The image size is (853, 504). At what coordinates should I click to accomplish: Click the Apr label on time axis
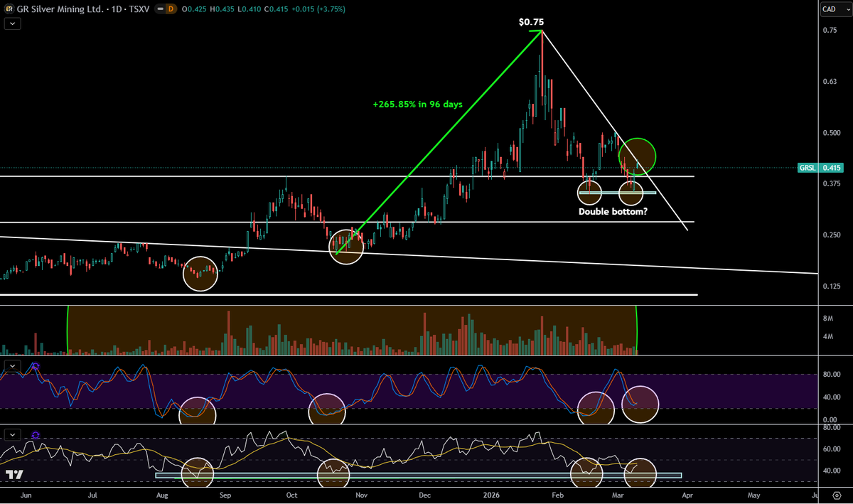687,494
